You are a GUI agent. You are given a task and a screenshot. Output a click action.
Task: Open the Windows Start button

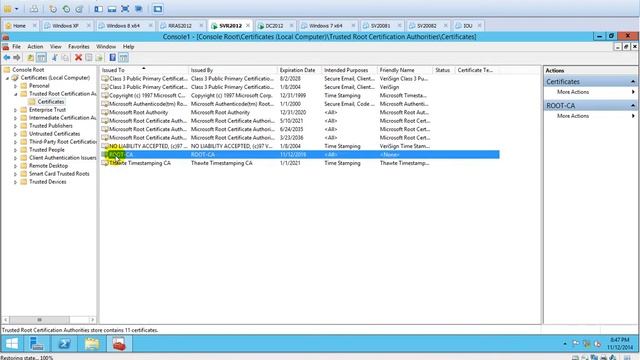(12, 344)
